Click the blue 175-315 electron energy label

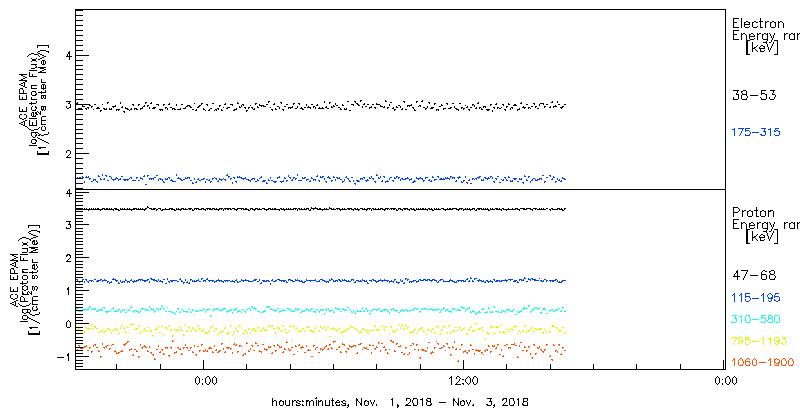(x=756, y=133)
